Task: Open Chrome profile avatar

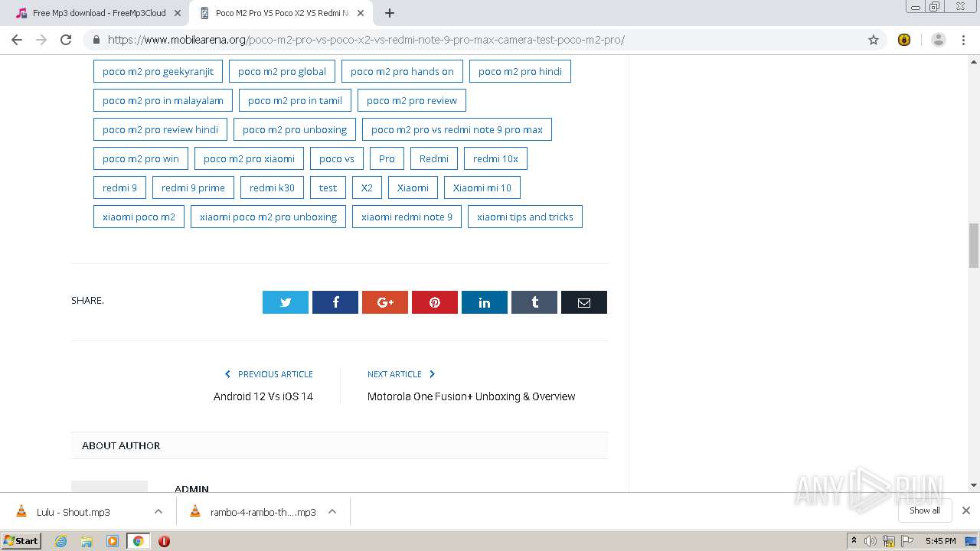Action: coord(939,40)
